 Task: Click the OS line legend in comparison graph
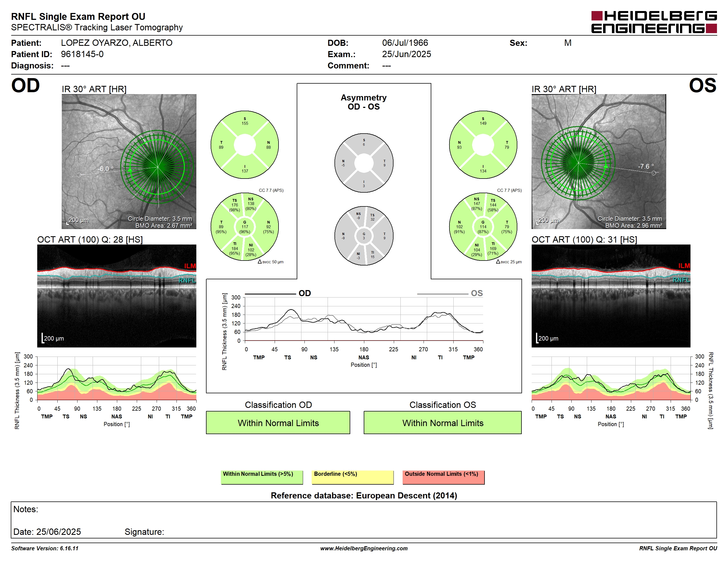450,293
